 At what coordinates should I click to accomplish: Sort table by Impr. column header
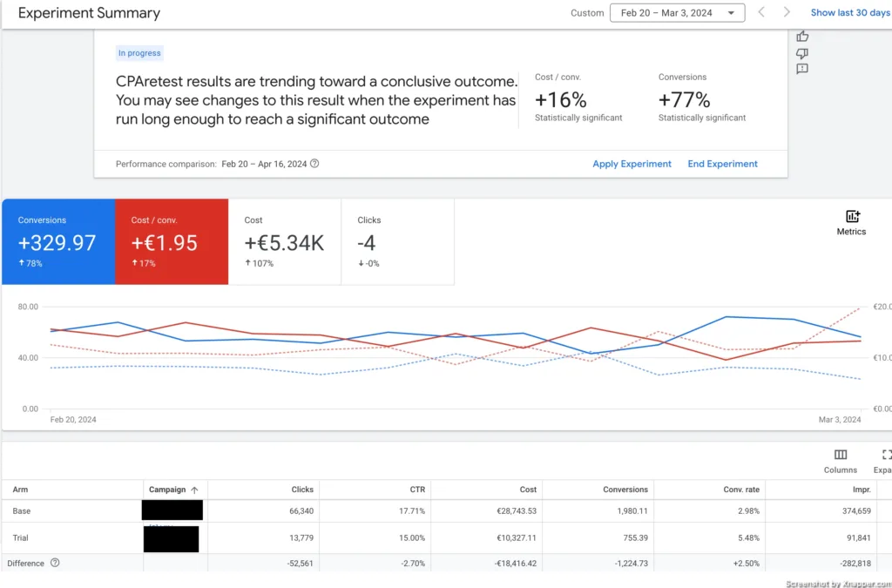(x=862, y=490)
